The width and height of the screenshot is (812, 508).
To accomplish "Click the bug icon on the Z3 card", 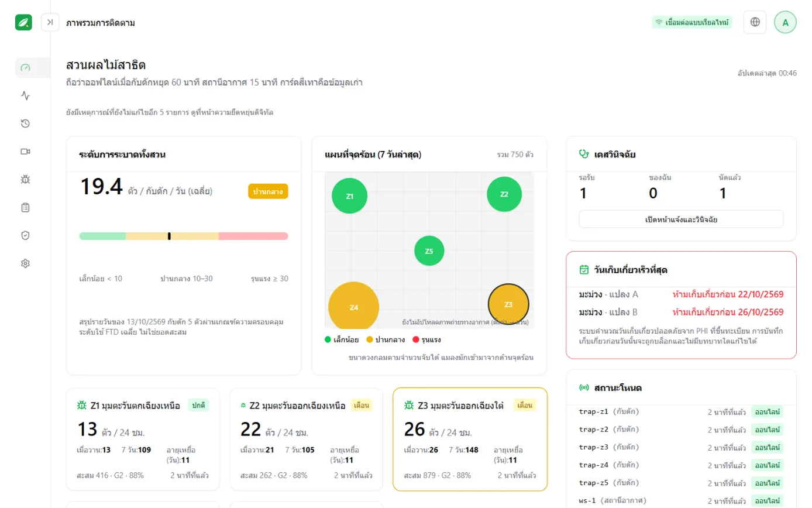I will point(409,405).
